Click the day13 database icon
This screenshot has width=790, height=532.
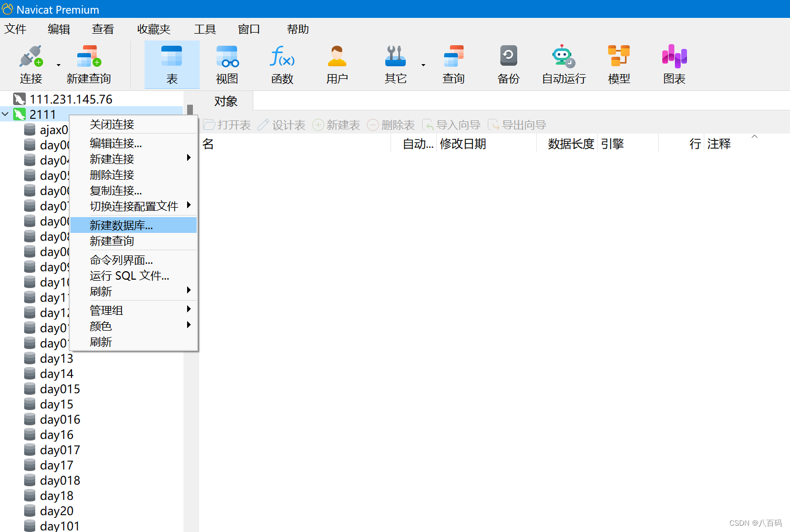click(30, 359)
